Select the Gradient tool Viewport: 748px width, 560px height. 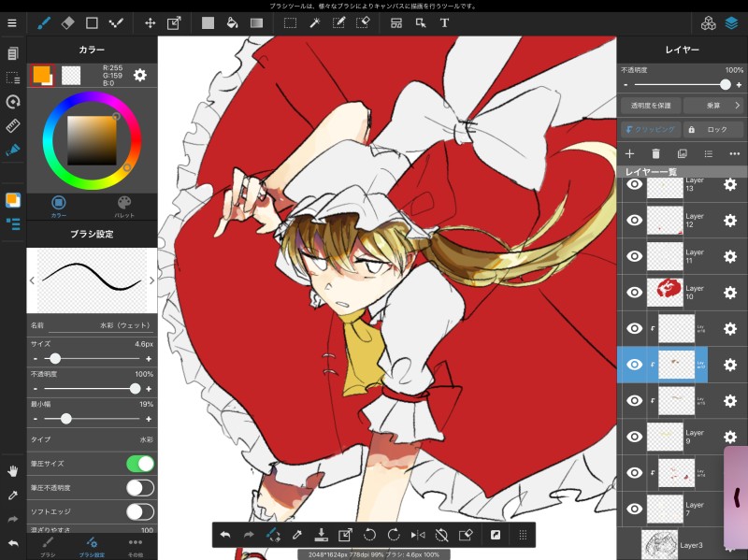(256, 22)
